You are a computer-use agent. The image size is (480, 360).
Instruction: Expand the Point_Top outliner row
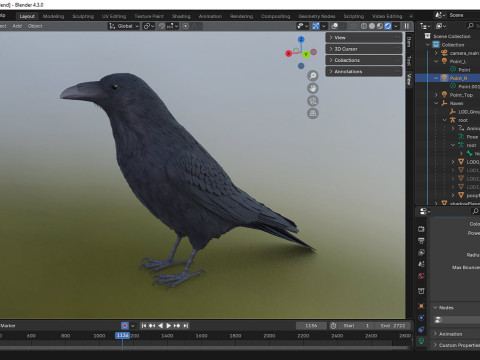(436, 95)
